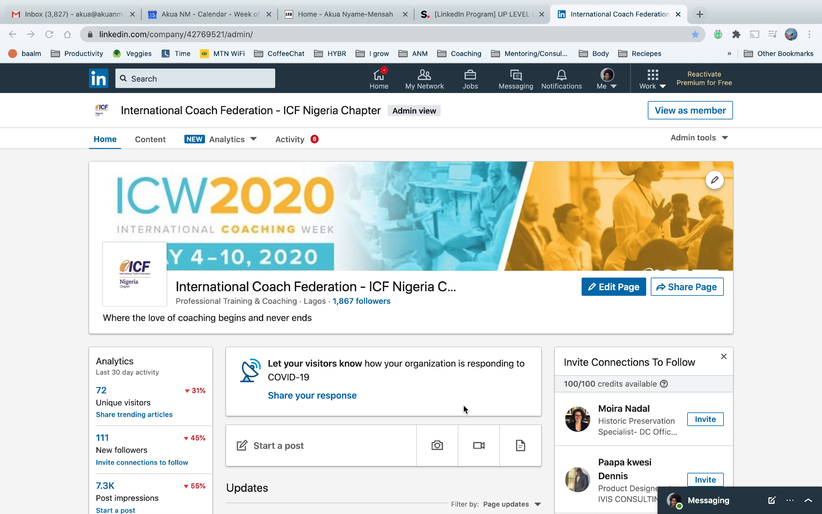Show hidden bookmarks chevron

(x=729, y=53)
